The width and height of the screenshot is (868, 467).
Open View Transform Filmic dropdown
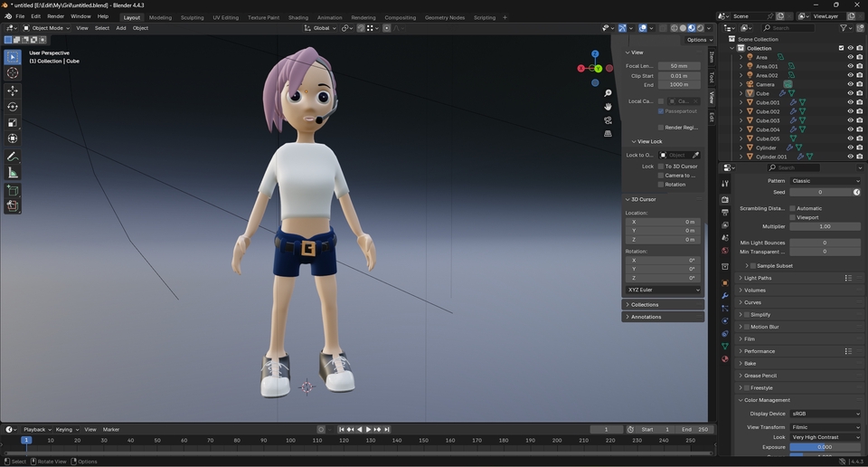825,427
